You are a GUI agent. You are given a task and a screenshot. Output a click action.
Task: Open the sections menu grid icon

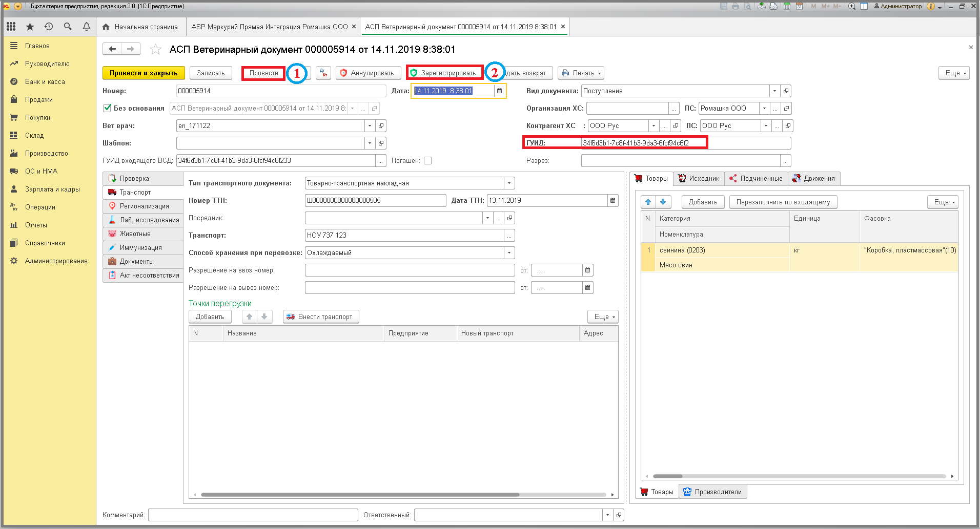11,26
